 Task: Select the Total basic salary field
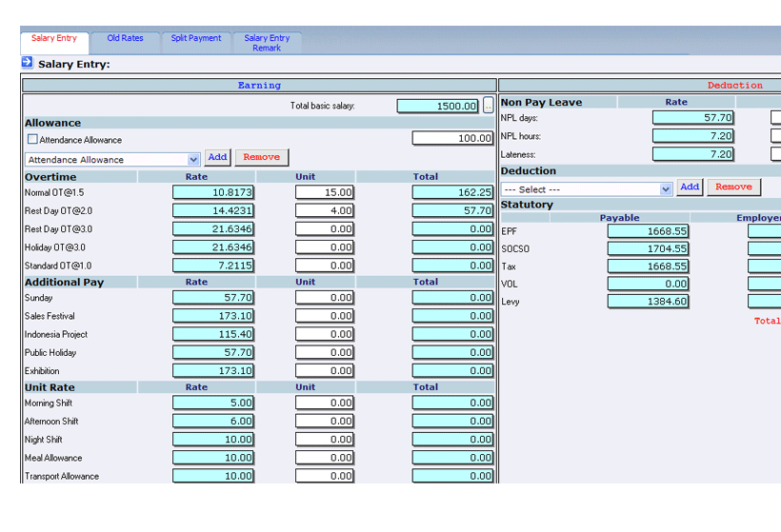[438, 107]
